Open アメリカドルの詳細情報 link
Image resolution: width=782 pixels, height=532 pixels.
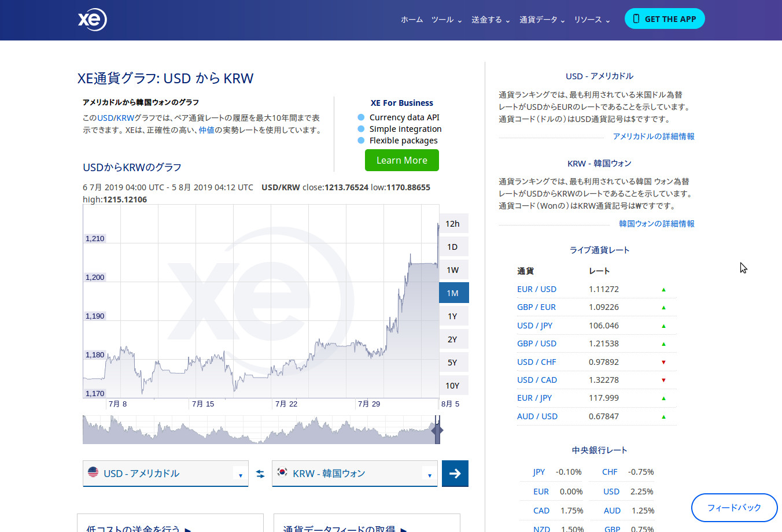654,136
